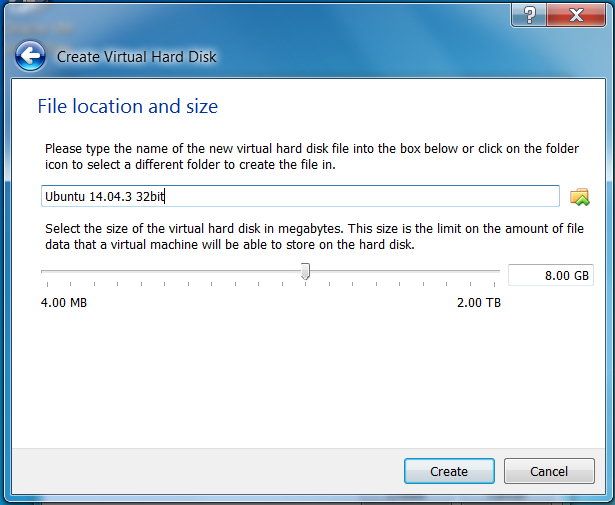
Task: Click the 8.00 GB size field
Action: coord(551,275)
